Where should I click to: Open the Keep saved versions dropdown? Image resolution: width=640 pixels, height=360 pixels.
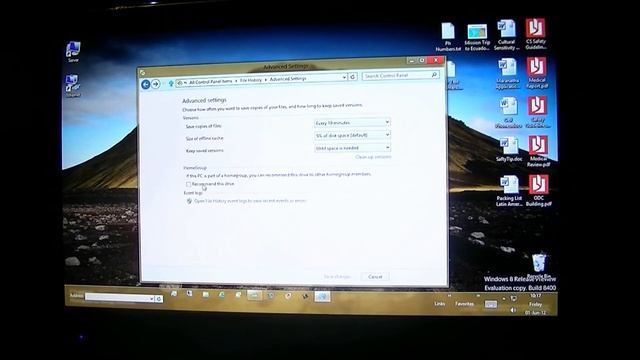[x=352, y=148]
